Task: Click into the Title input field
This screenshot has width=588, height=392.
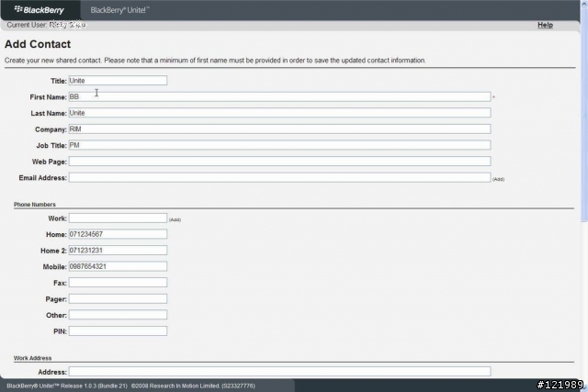Action: tap(118, 81)
